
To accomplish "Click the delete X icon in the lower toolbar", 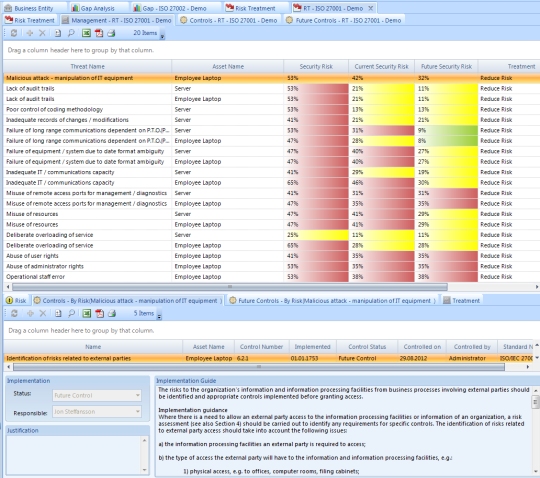I will pos(43,313).
